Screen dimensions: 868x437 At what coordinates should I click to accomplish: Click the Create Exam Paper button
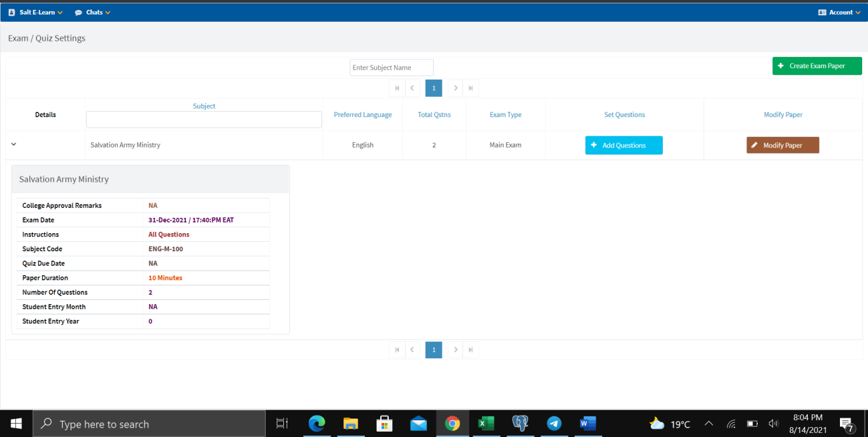point(817,66)
